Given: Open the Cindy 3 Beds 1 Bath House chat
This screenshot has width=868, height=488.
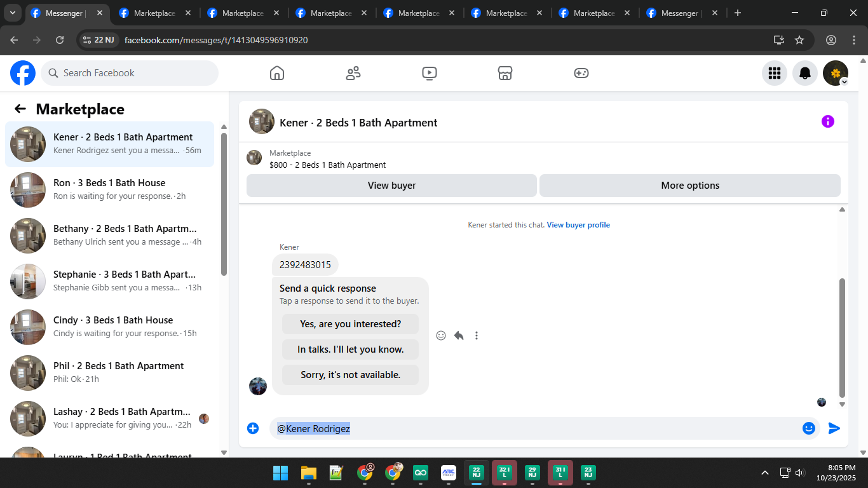Looking at the screenshot, I should (109, 327).
